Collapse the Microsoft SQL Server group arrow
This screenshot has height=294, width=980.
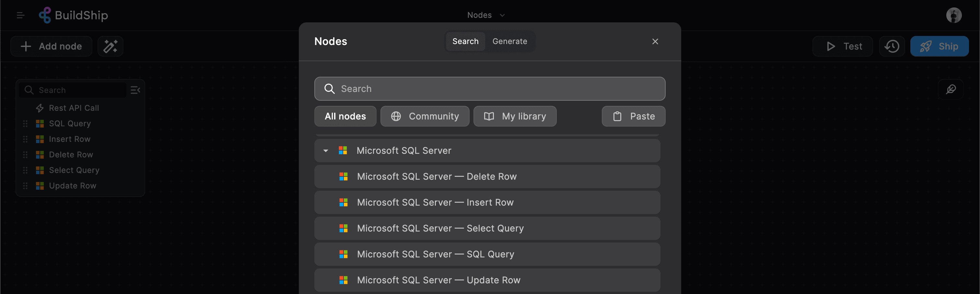click(326, 151)
